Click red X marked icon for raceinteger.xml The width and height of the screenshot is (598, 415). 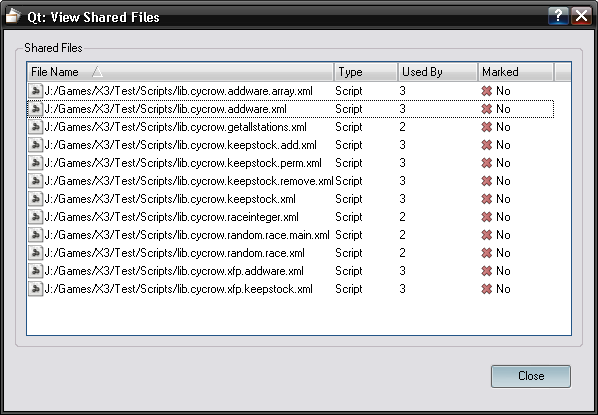click(x=487, y=217)
